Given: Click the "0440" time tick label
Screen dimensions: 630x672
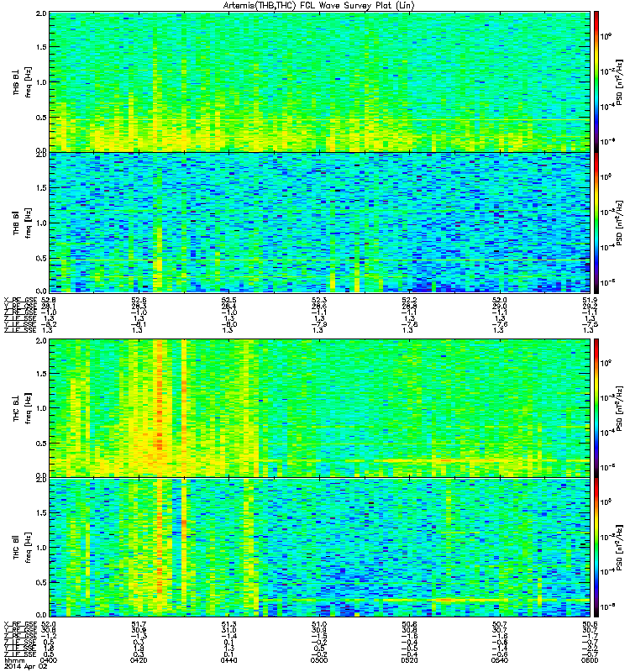Looking at the screenshot, I should pyautogui.click(x=228, y=660).
